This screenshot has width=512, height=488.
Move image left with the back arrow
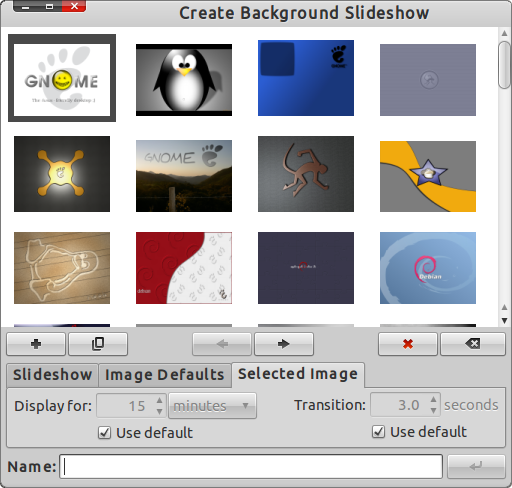click(x=222, y=344)
